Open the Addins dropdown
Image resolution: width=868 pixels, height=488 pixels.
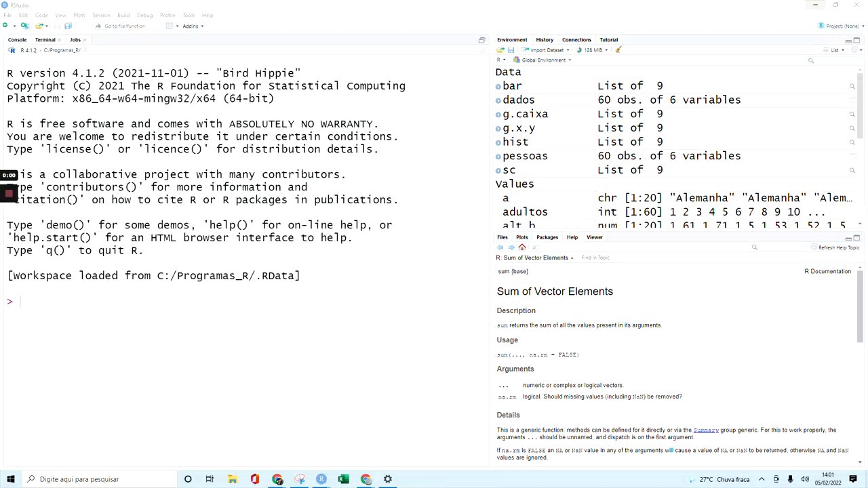193,26
